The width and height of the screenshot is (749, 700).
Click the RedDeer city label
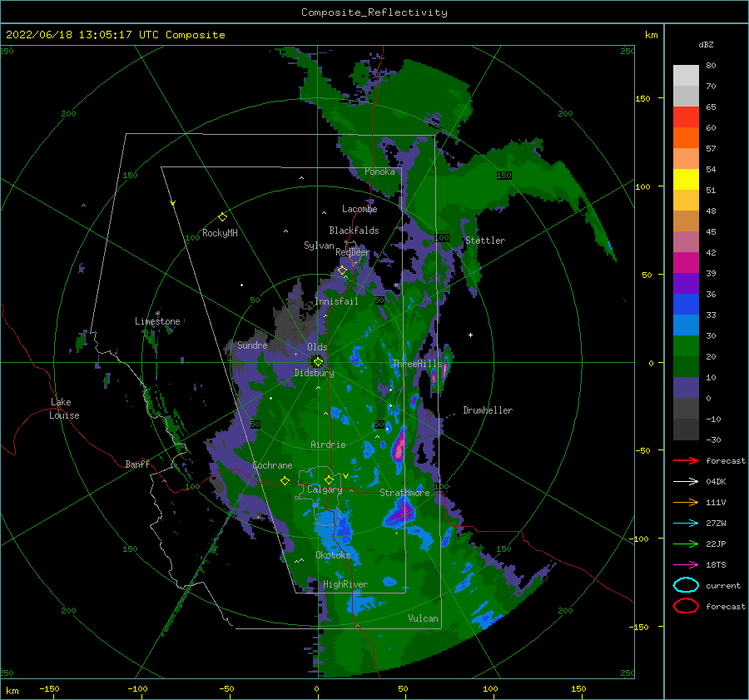(353, 252)
